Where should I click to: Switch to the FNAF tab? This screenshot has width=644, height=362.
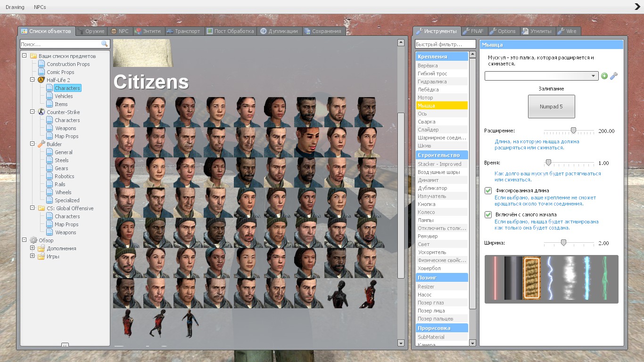[474, 31]
